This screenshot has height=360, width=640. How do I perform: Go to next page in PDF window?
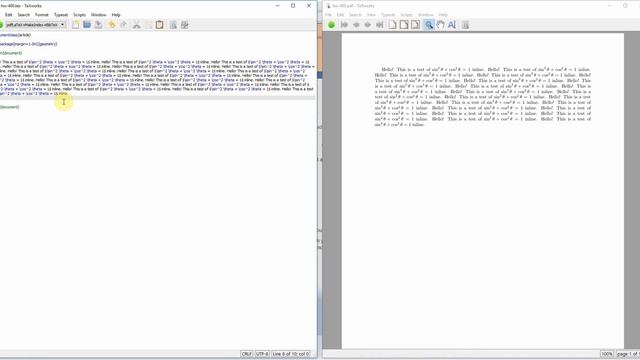pos(368,25)
